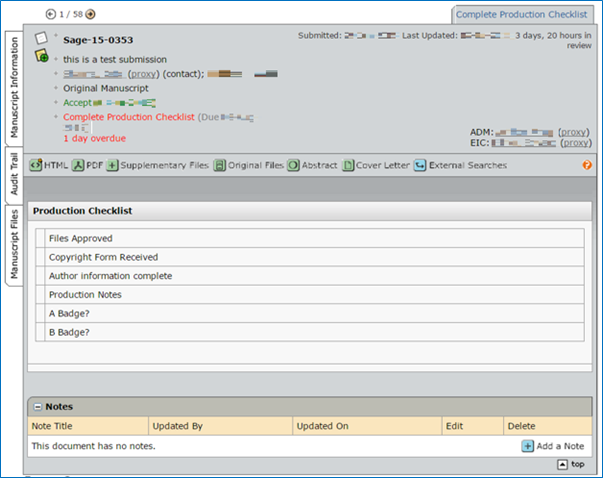
Task: Click the ADM proxy link
Action: click(573, 132)
